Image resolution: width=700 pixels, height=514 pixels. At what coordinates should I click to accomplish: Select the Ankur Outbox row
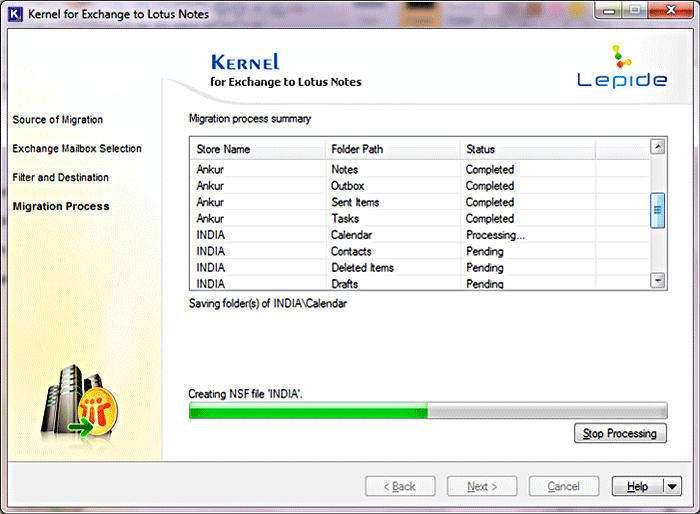click(x=420, y=186)
